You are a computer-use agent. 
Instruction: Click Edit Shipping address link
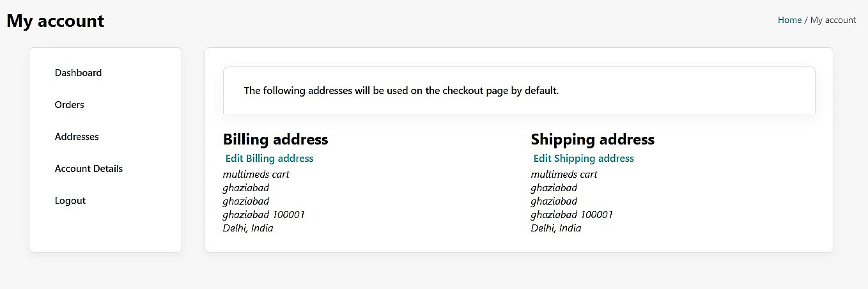(584, 159)
